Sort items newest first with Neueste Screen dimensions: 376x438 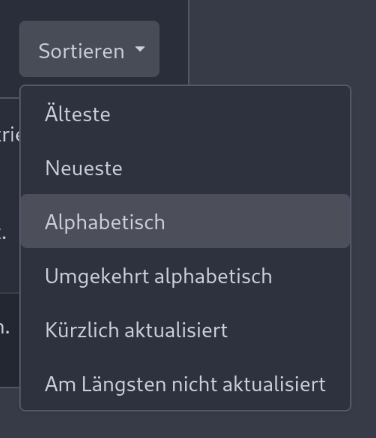185,168
